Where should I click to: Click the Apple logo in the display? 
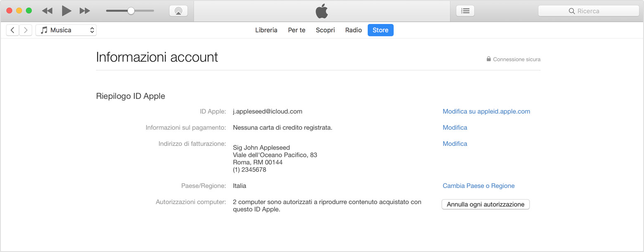[322, 11]
